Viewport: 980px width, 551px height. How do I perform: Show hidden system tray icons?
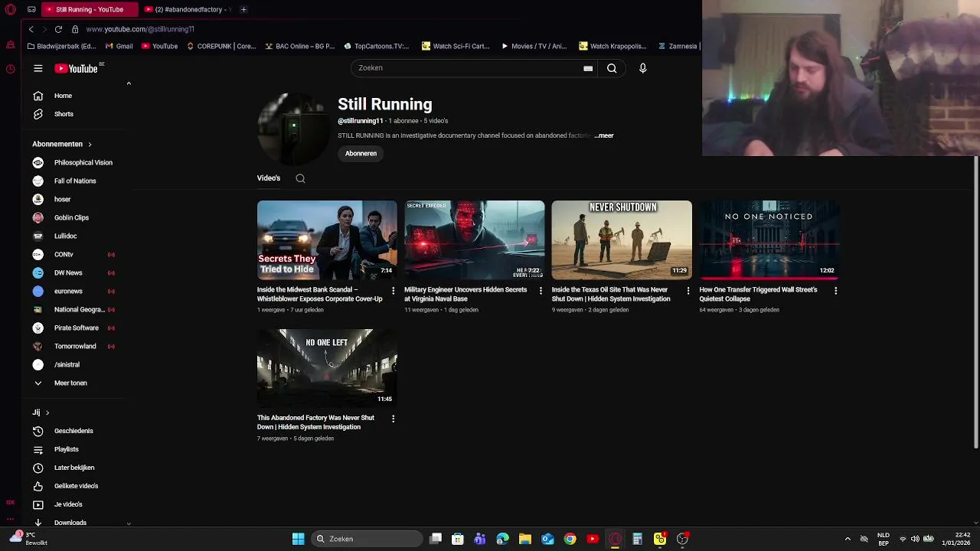[x=848, y=539]
